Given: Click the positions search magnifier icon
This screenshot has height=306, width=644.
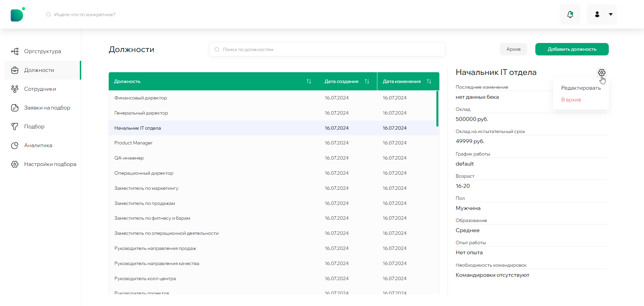Looking at the screenshot, I should (217, 49).
